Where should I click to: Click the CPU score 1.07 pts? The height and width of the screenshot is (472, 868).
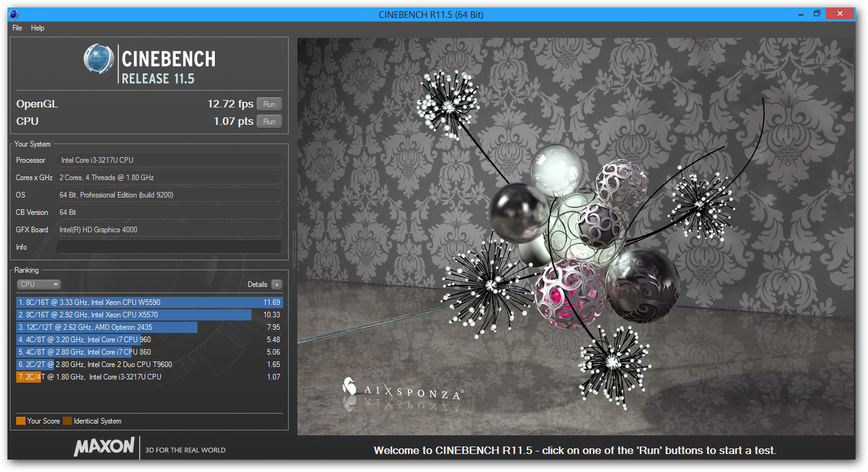pos(233,121)
